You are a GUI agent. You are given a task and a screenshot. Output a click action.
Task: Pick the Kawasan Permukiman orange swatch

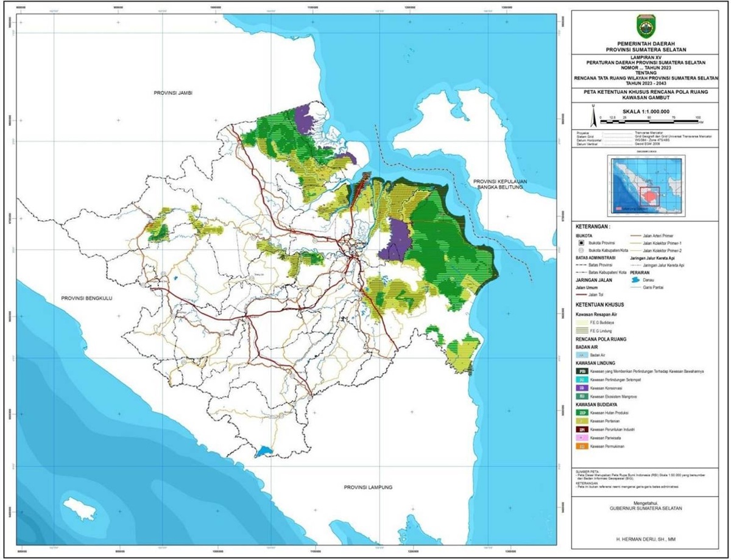coord(583,446)
